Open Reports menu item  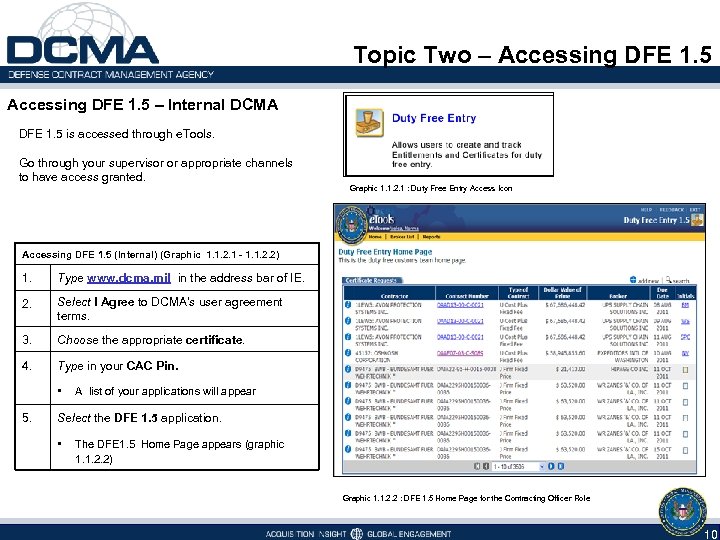pos(431,236)
